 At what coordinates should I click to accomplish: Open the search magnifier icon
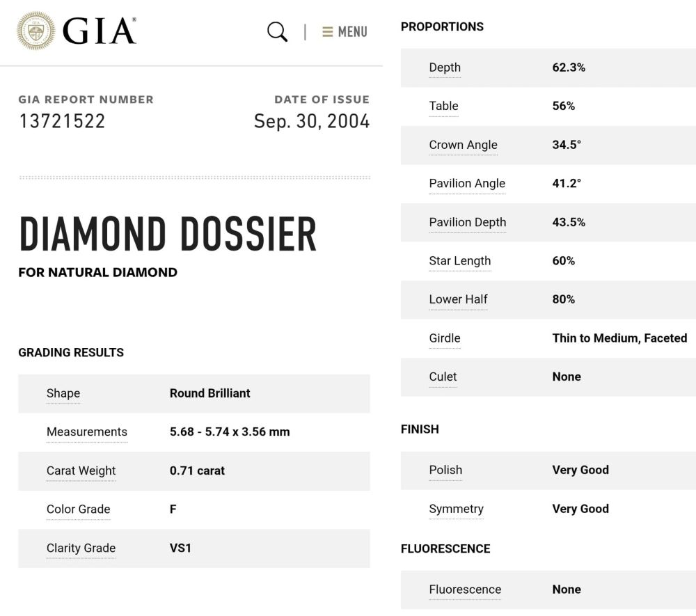coord(276,31)
